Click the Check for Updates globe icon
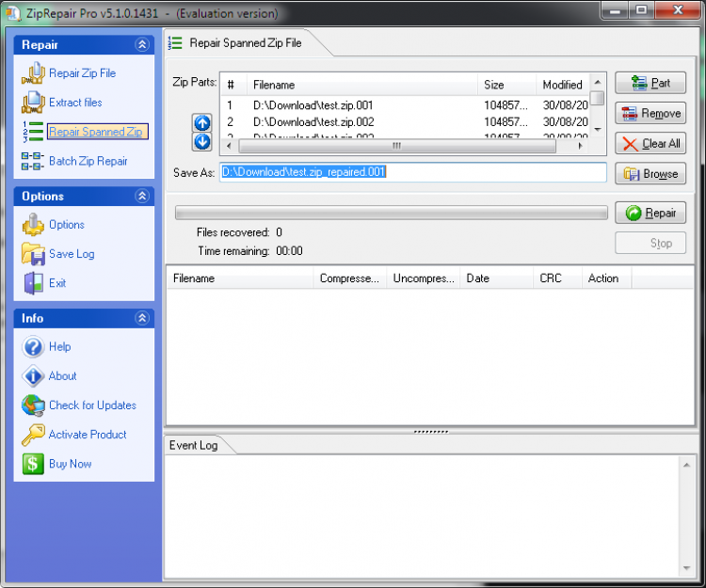 (x=33, y=405)
